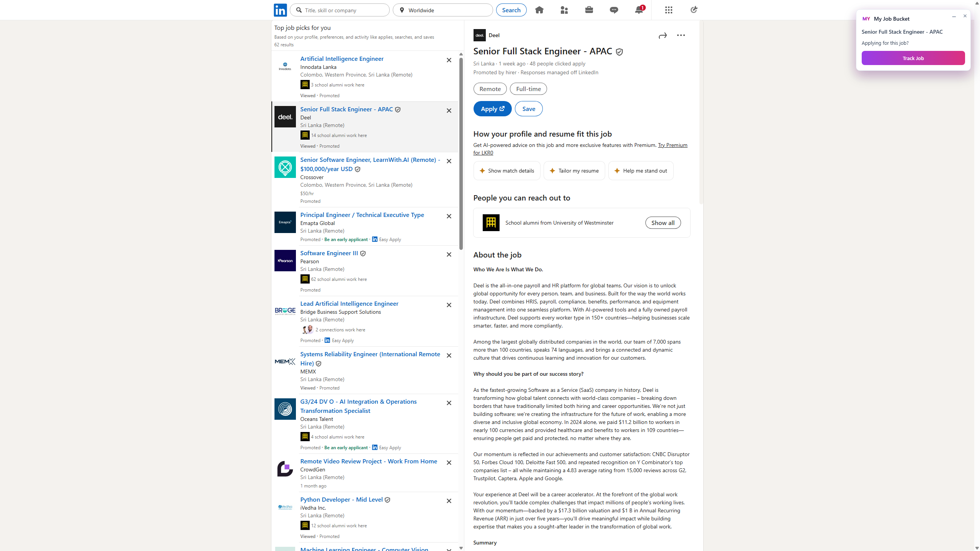This screenshot has width=980, height=551.
Task: Apply to the Deel job
Action: pos(493,109)
